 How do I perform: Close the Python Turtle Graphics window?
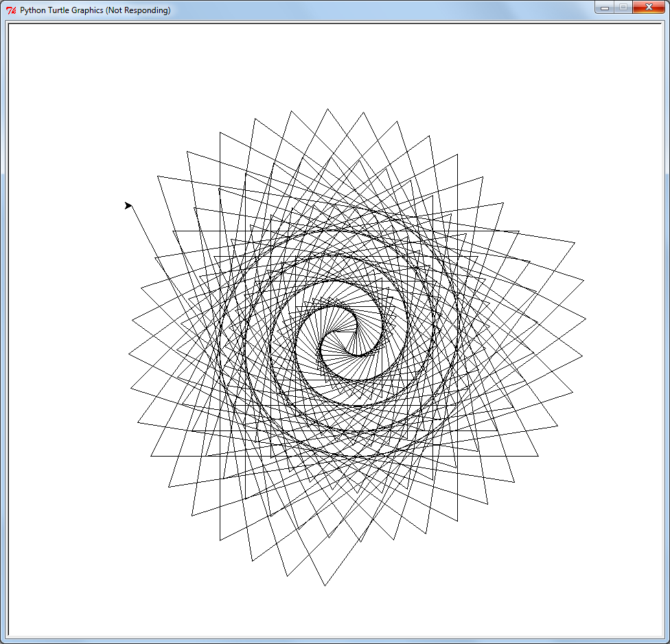click(649, 8)
